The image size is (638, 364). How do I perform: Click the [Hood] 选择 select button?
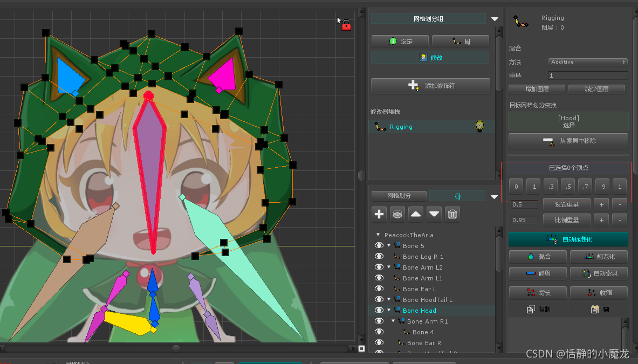[x=568, y=121]
